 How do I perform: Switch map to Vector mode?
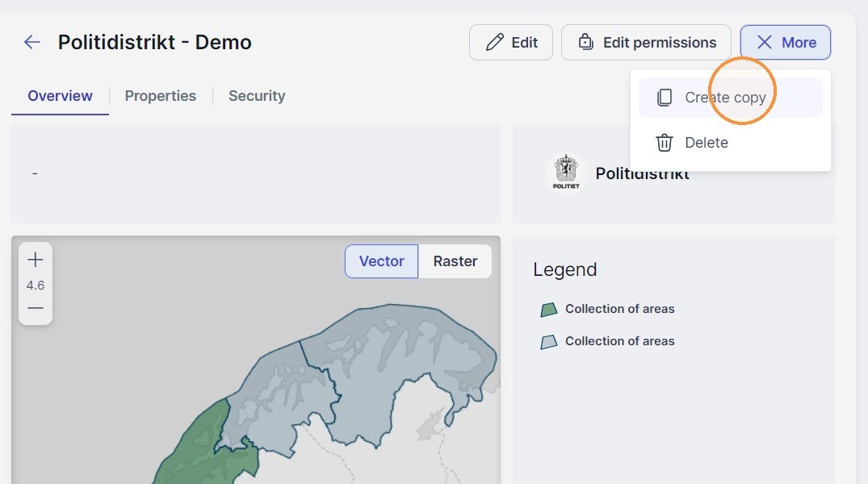pyautogui.click(x=381, y=261)
